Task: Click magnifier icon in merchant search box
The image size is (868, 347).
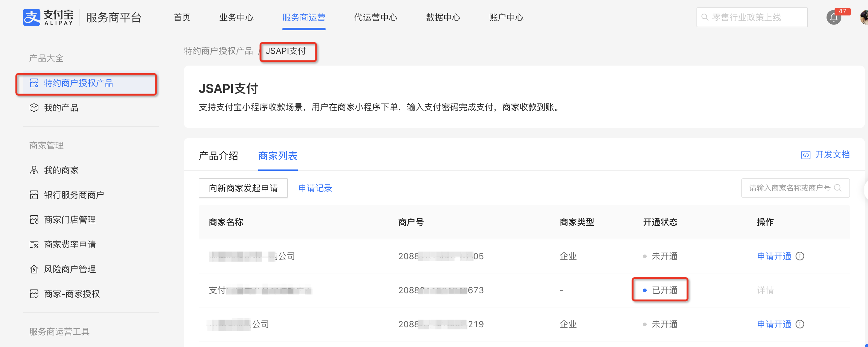Action: tap(838, 188)
